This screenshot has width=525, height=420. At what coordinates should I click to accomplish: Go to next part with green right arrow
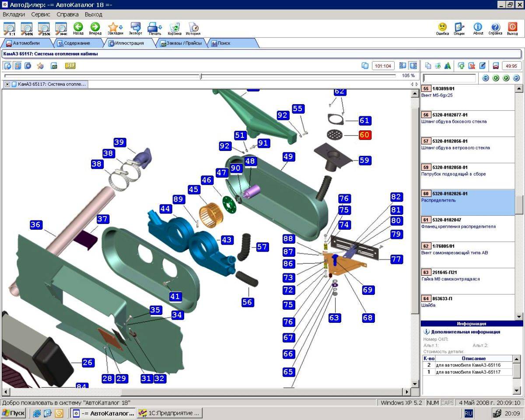(x=506, y=78)
